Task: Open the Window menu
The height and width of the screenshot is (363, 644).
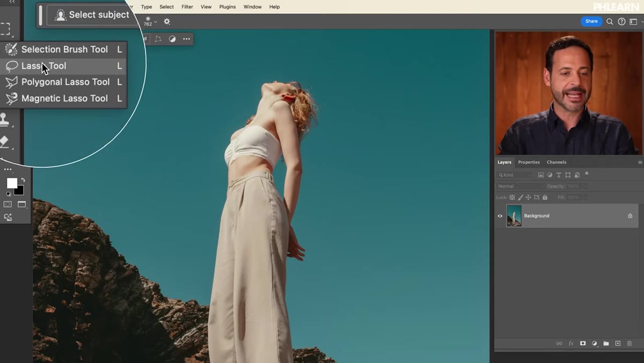Action: (x=253, y=7)
